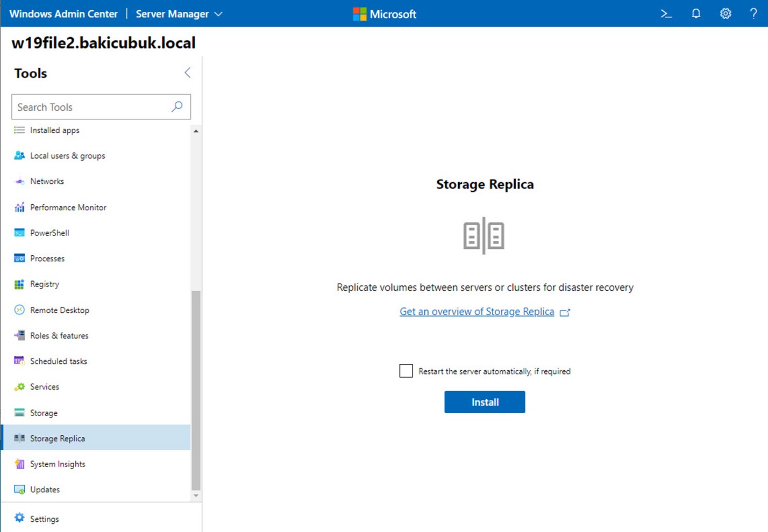Click the tools list scroll up arrow
This screenshot has height=532, width=768.
tap(196, 131)
